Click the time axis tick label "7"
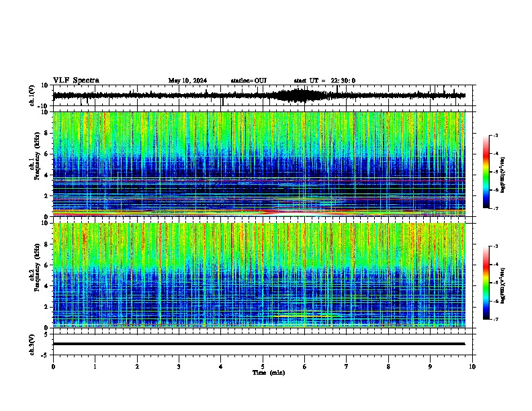The width and height of the screenshot is (532, 411). (347, 367)
